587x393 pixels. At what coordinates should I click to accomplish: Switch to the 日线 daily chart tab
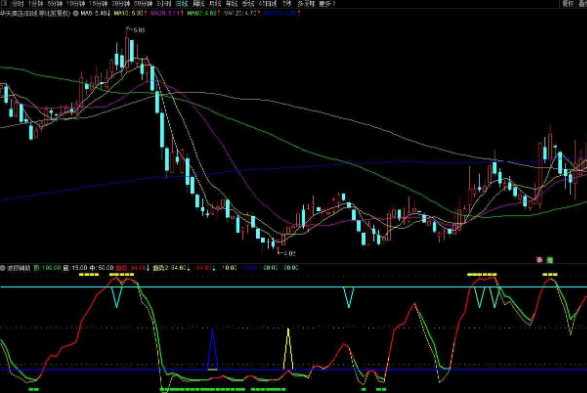coord(182,4)
